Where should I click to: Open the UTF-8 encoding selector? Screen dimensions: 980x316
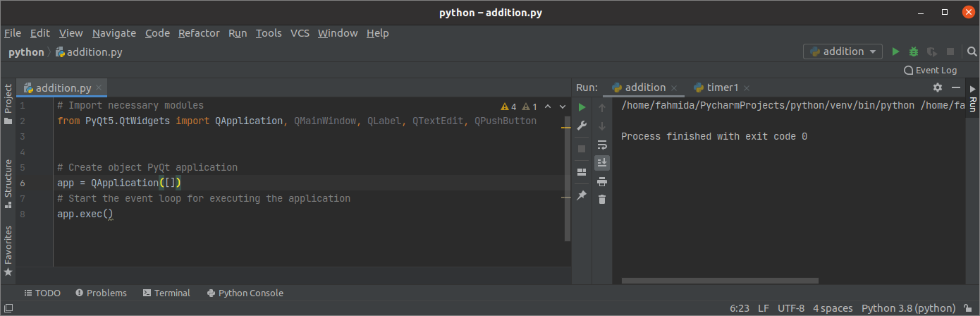pos(790,308)
